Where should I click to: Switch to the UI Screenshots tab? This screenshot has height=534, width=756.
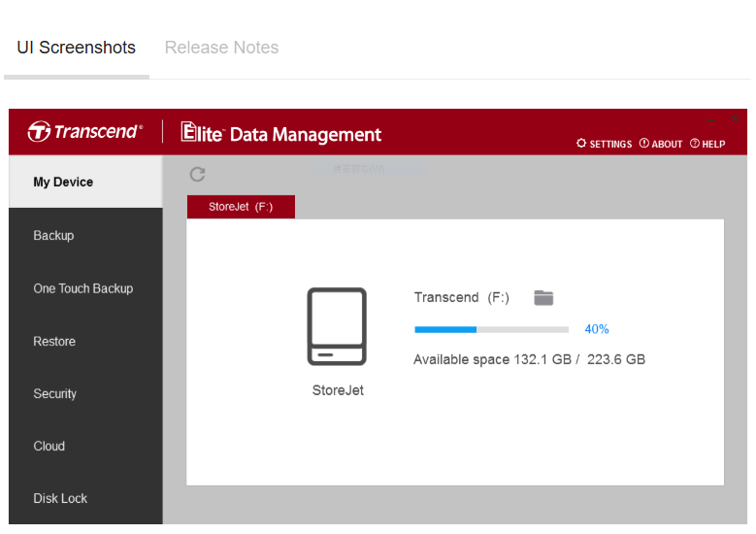(x=76, y=48)
